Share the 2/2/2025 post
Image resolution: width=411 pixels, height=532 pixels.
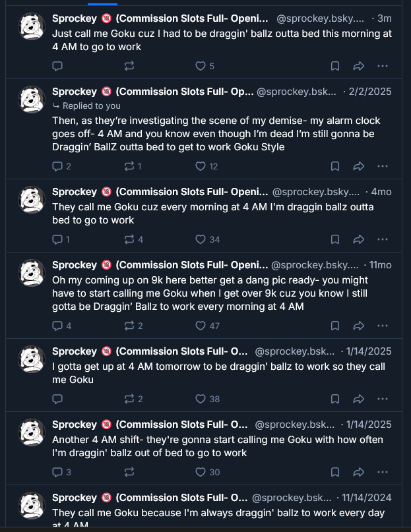pyautogui.click(x=359, y=166)
